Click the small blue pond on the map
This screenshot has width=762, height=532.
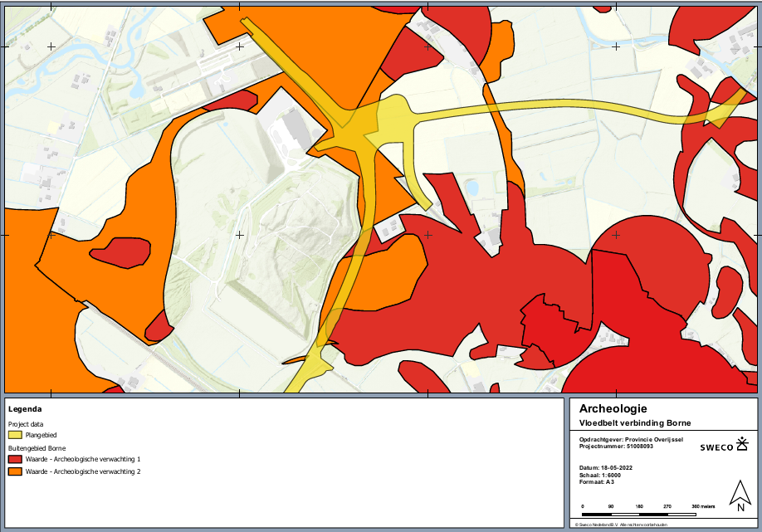tap(471, 188)
